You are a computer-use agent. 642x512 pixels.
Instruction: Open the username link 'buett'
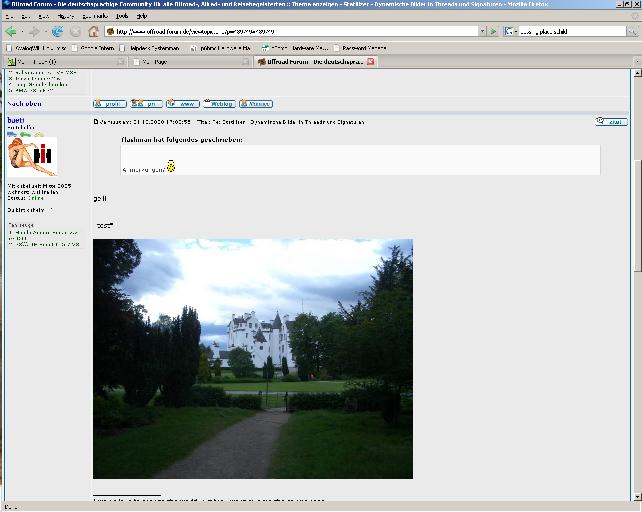[x=16, y=120]
